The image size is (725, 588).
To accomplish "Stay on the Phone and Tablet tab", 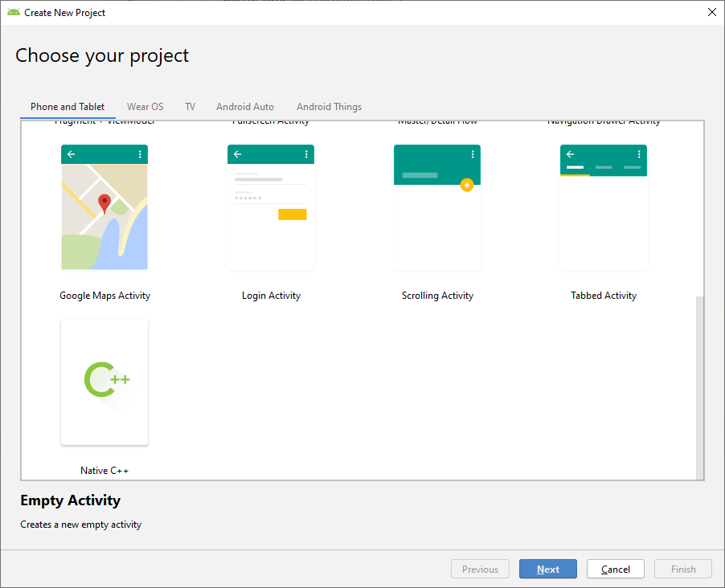I will coord(67,106).
